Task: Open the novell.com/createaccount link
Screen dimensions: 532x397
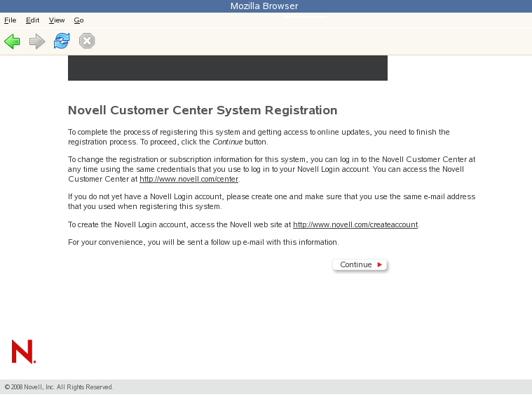Action: [x=355, y=224]
